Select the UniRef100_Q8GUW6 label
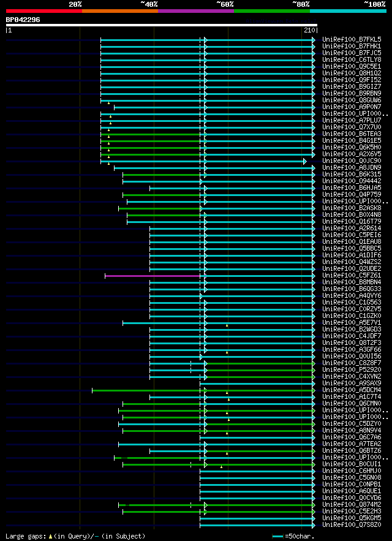 pos(352,100)
